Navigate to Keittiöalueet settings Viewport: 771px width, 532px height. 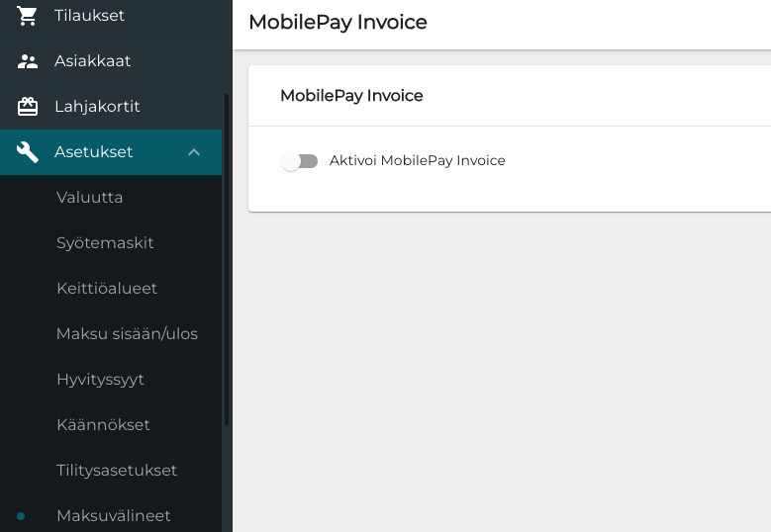[x=107, y=289]
